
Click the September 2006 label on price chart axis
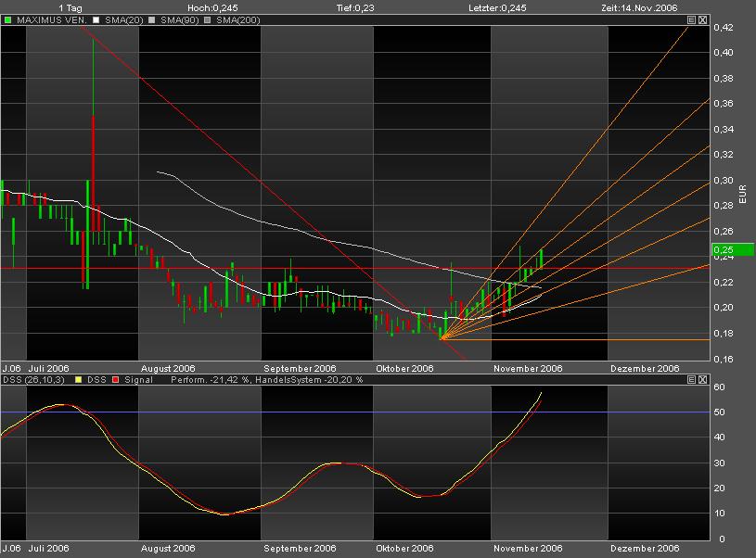[300, 368]
